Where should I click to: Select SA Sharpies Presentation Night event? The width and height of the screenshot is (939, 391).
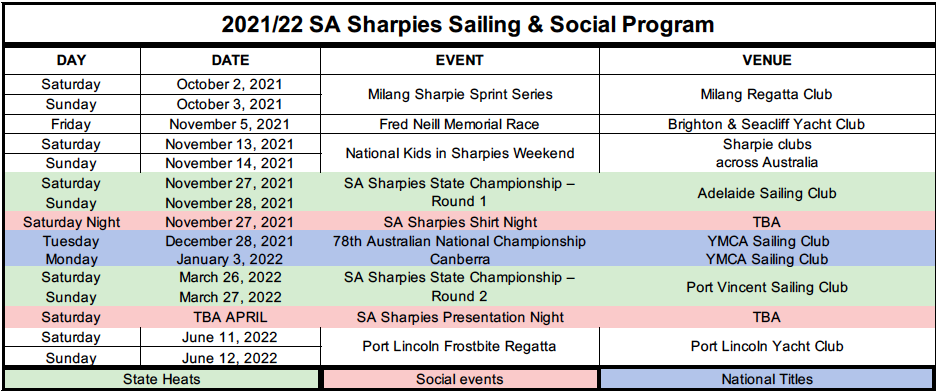pyautogui.click(x=459, y=317)
